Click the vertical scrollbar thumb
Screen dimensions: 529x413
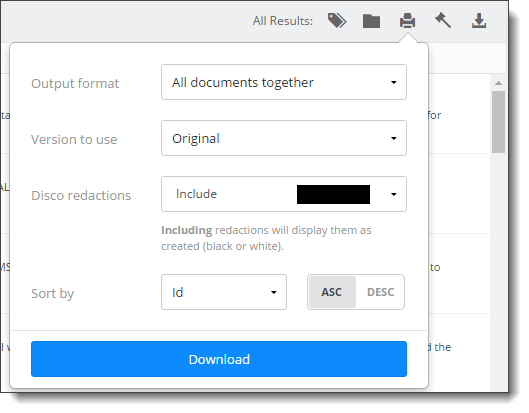pyautogui.click(x=498, y=122)
